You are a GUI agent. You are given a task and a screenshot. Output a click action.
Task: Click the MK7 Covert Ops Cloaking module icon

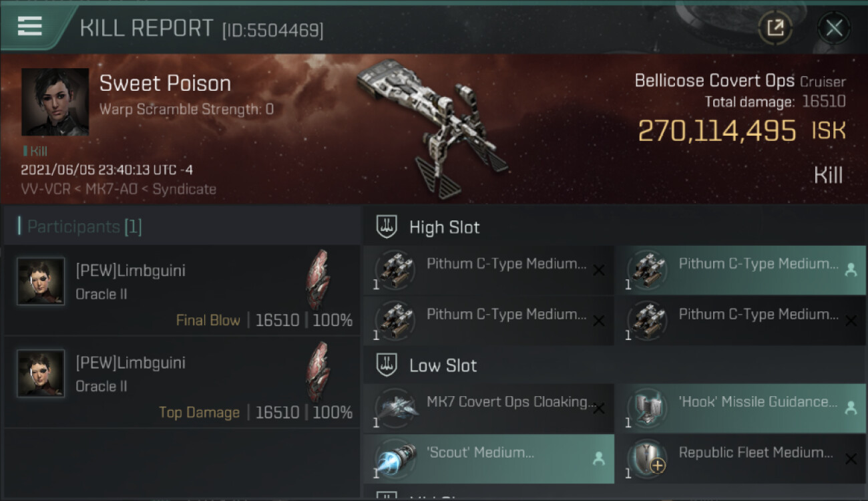point(395,409)
